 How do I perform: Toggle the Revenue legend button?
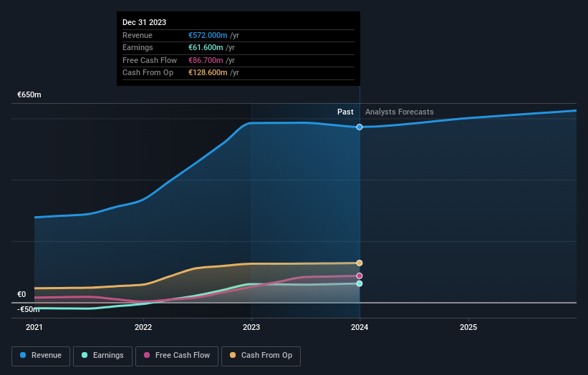(41, 356)
